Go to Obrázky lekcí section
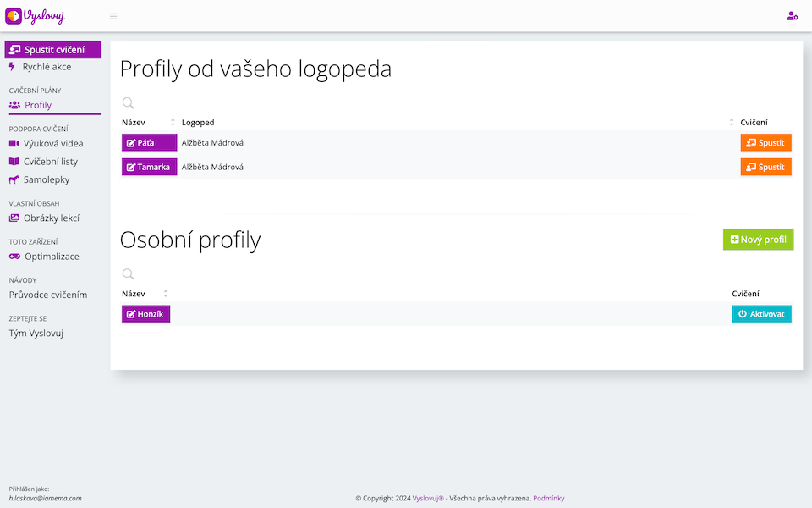The image size is (812, 508). (x=51, y=218)
